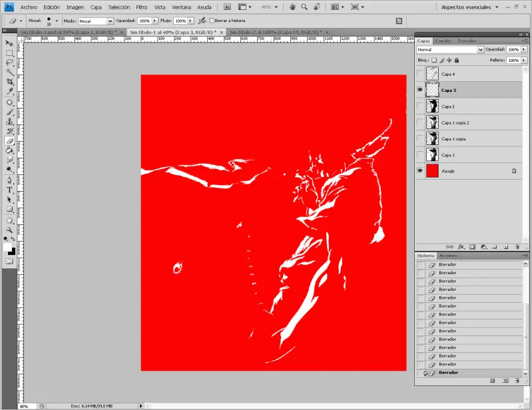The height and width of the screenshot is (410, 532).
Task: Show Capa 4 layer visibility
Action: pos(420,74)
